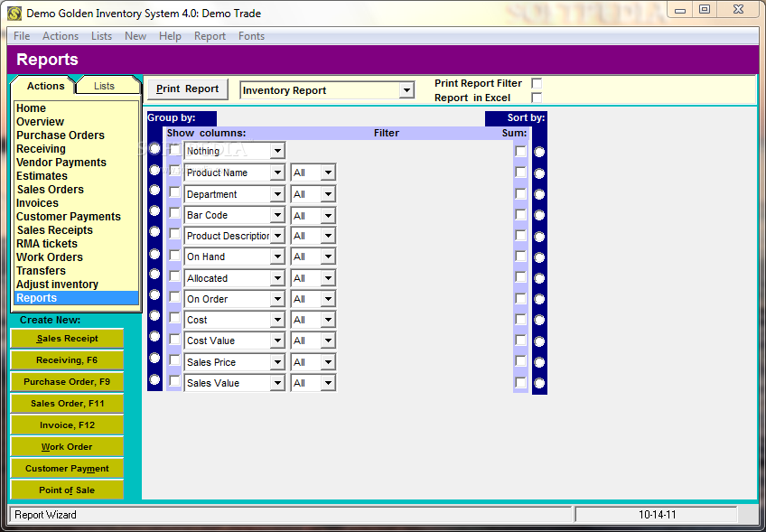Click the Report Wizard status bar text
The height and width of the screenshot is (532, 766).
click(45, 515)
